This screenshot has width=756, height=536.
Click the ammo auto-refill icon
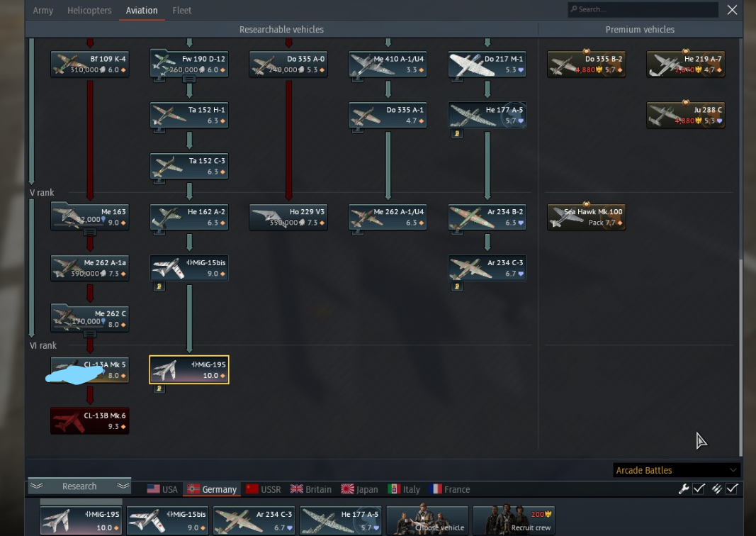716,488
